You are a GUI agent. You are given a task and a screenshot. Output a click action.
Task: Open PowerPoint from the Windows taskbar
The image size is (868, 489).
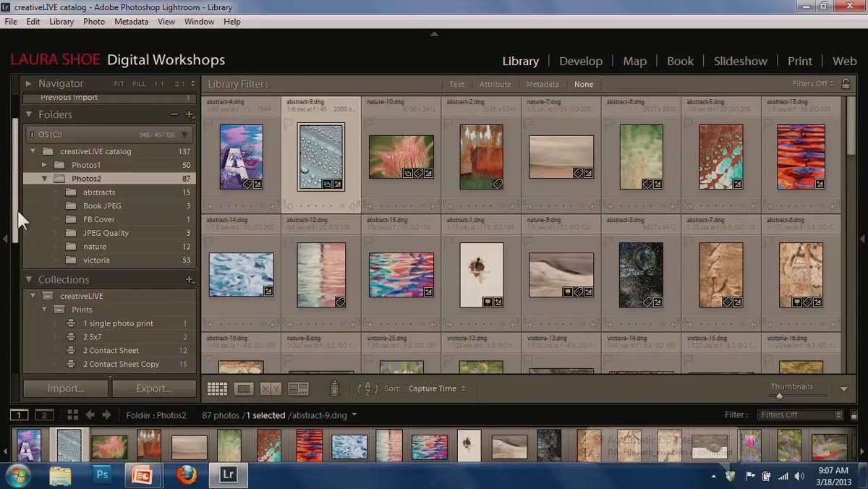[x=142, y=475]
